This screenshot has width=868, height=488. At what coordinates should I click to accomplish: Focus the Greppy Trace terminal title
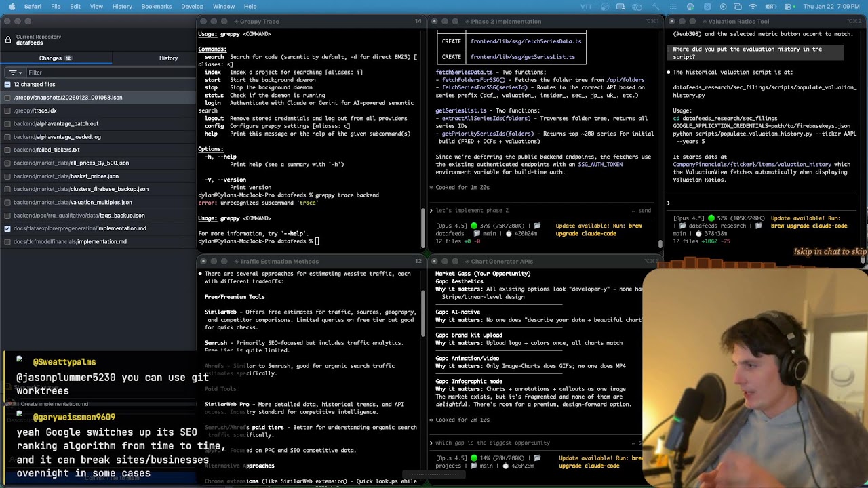click(259, 22)
